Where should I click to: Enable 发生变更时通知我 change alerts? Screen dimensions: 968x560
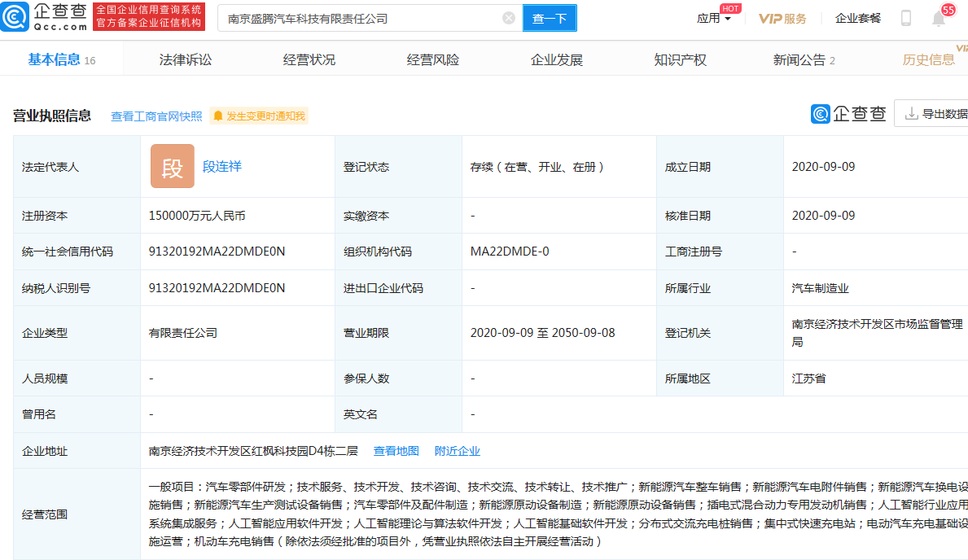[258, 116]
